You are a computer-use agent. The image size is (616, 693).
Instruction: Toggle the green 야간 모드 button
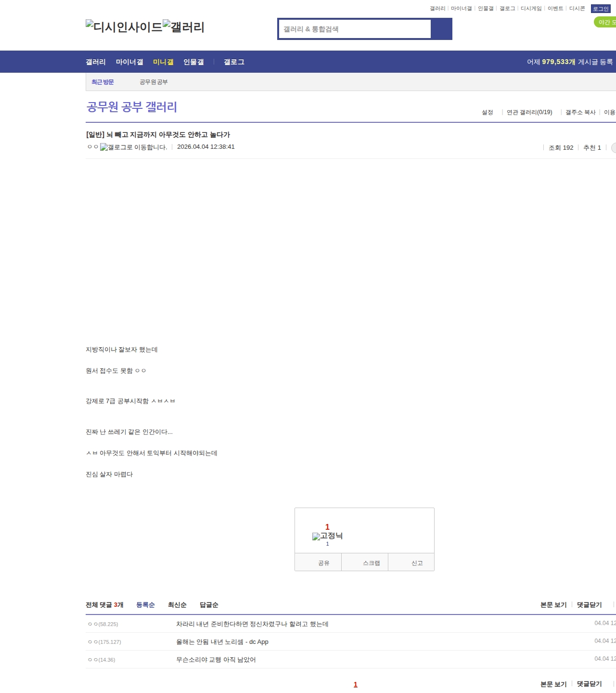click(x=605, y=22)
